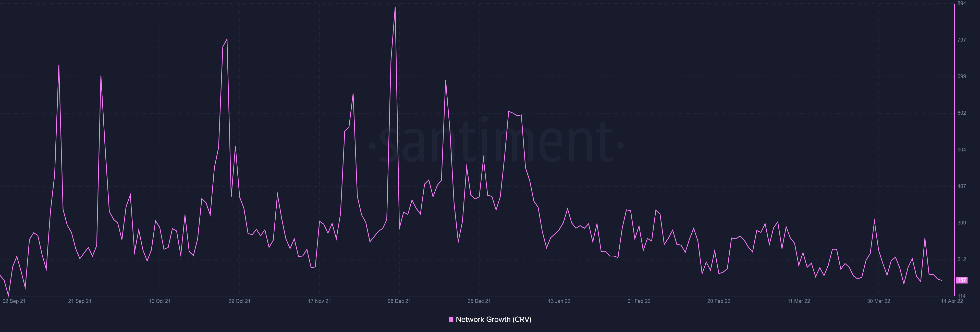The image size is (980, 332).
Task: Click the 10 Oct 21 date label
Action: [160, 301]
